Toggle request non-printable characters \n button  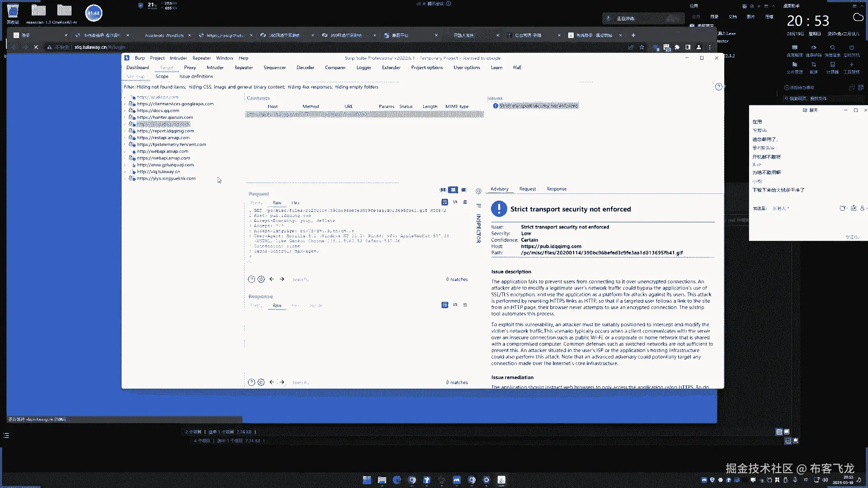455,202
